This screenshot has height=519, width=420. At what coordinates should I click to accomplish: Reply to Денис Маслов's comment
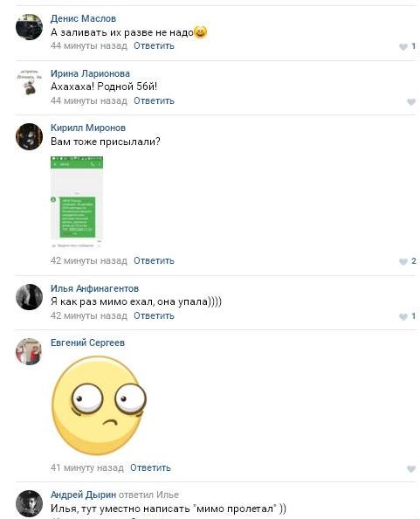tap(154, 45)
